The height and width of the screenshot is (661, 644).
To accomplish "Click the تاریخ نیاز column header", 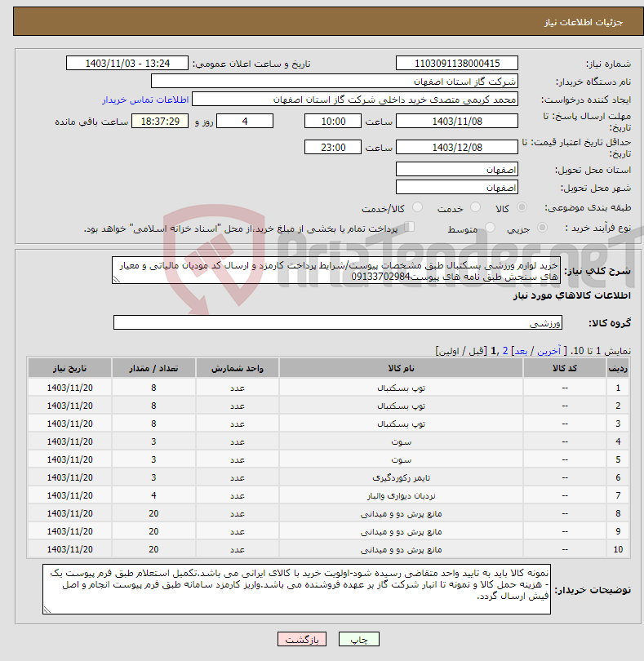I will point(69,368).
